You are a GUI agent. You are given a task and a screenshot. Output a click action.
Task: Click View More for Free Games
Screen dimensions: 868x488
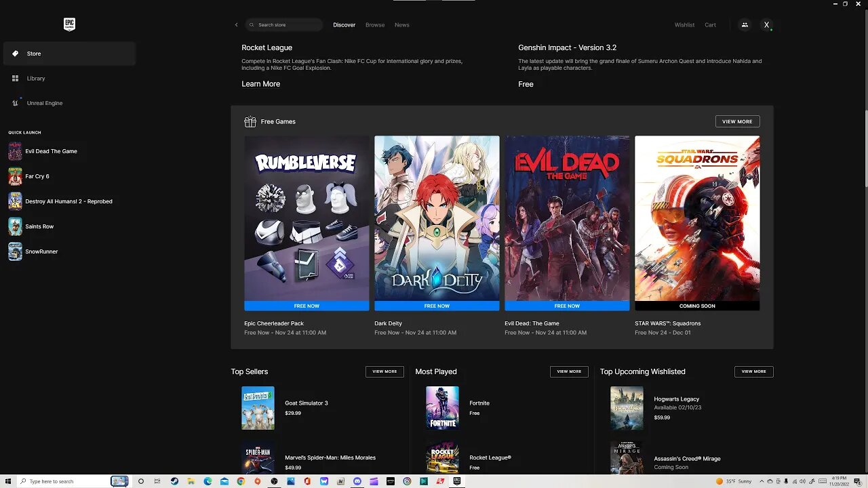click(x=737, y=121)
